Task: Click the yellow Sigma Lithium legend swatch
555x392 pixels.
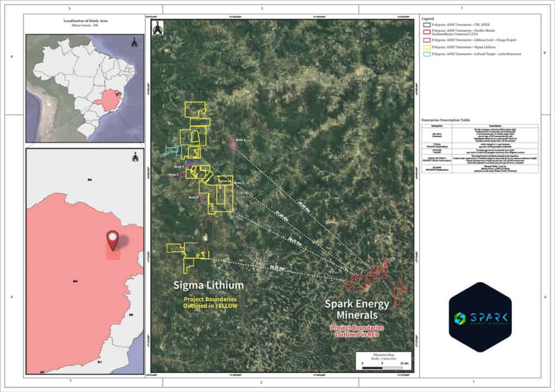Action: click(427, 47)
